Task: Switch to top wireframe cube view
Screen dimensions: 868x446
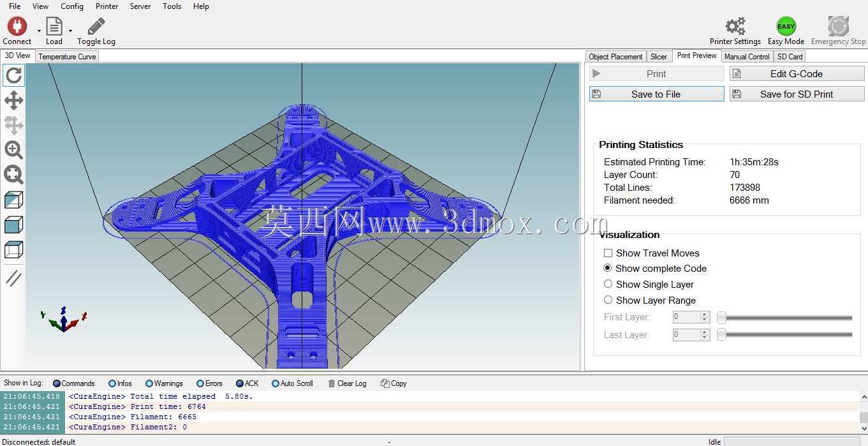Action: [x=13, y=249]
